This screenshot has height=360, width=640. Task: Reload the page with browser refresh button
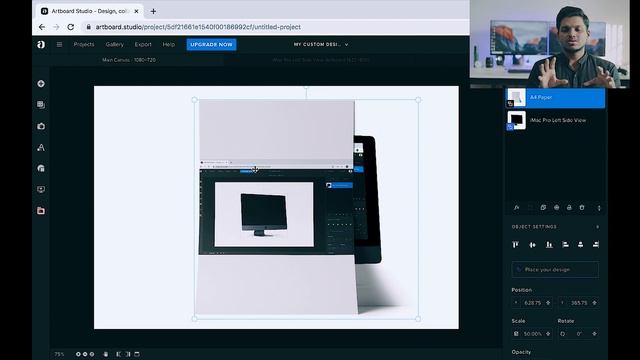[71, 27]
